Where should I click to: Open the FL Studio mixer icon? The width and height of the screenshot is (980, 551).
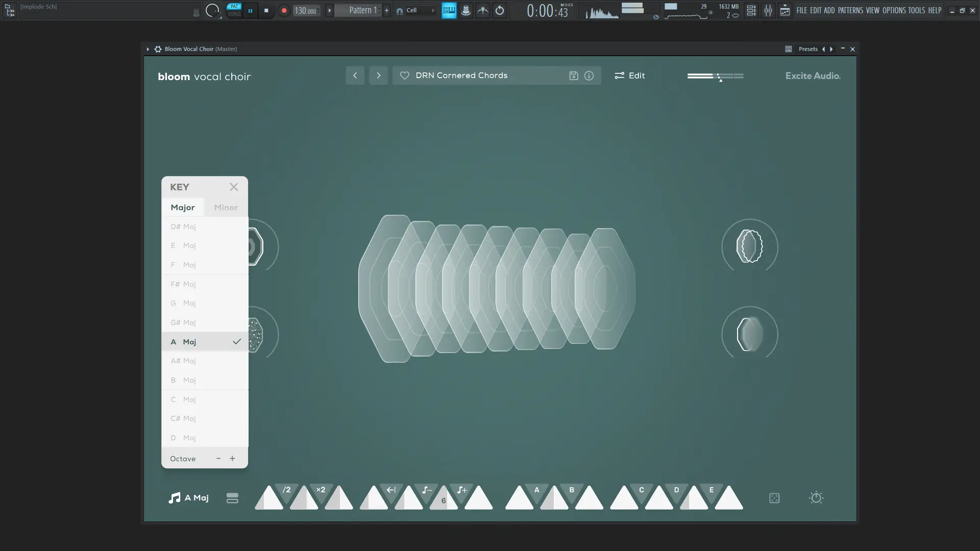pos(768,10)
